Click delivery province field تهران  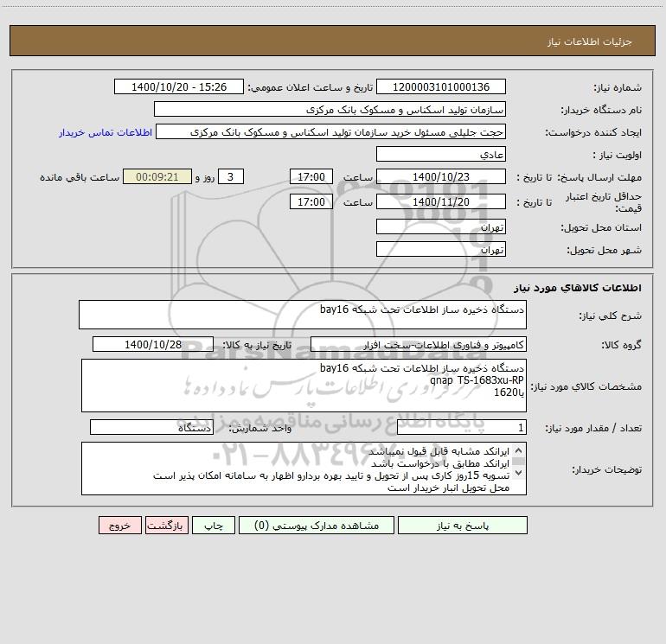(441, 226)
